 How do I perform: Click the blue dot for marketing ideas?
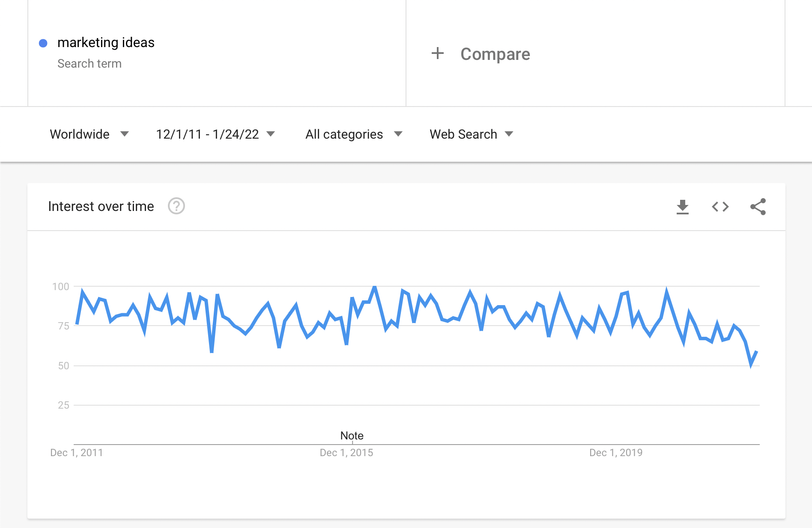[x=43, y=43]
